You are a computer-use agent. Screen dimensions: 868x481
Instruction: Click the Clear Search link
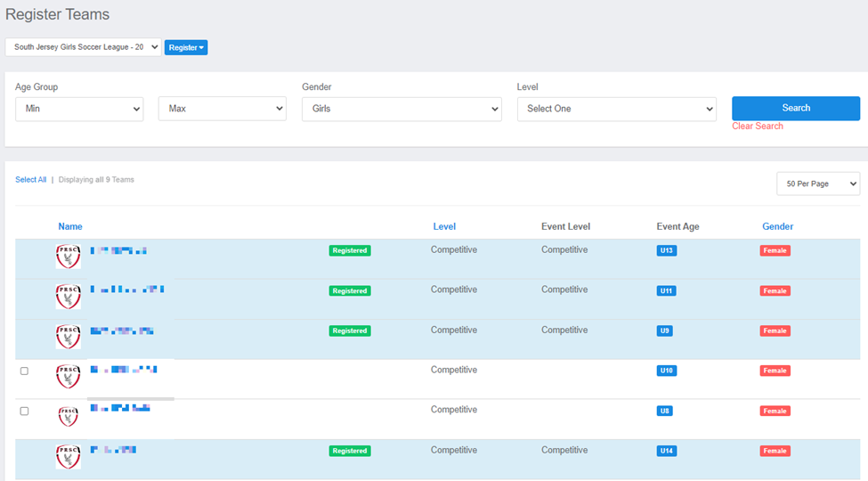[758, 126]
